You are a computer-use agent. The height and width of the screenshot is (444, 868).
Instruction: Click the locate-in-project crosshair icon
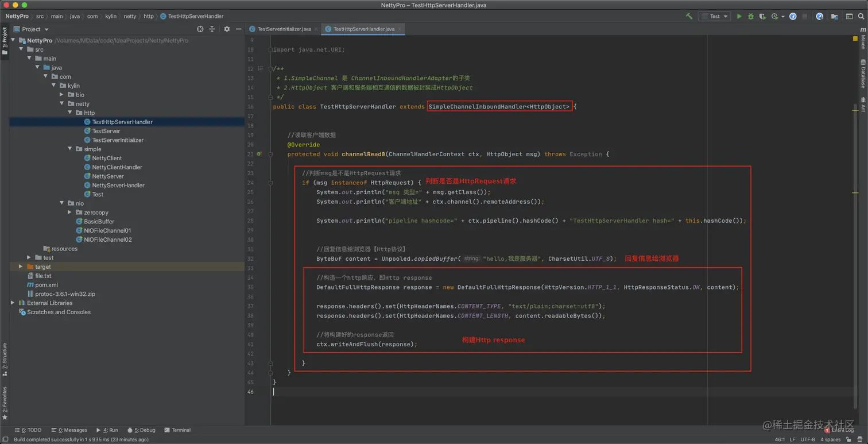(x=200, y=29)
